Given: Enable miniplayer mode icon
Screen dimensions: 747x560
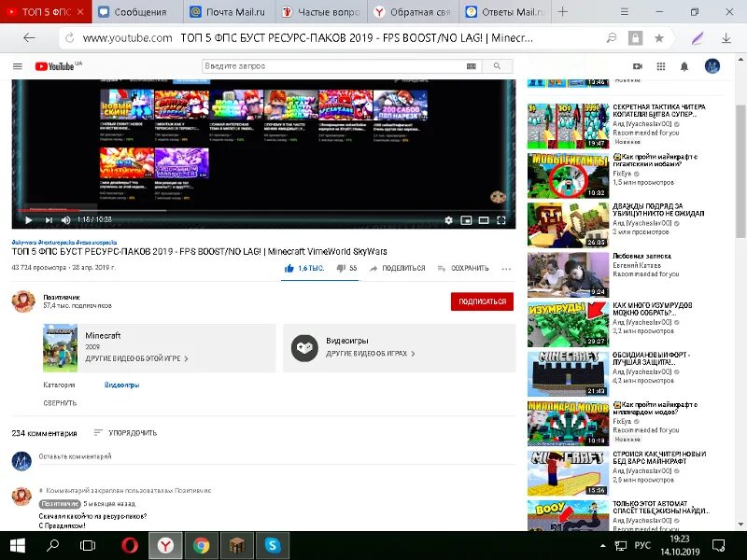Looking at the screenshot, I should pyautogui.click(x=466, y=220).
